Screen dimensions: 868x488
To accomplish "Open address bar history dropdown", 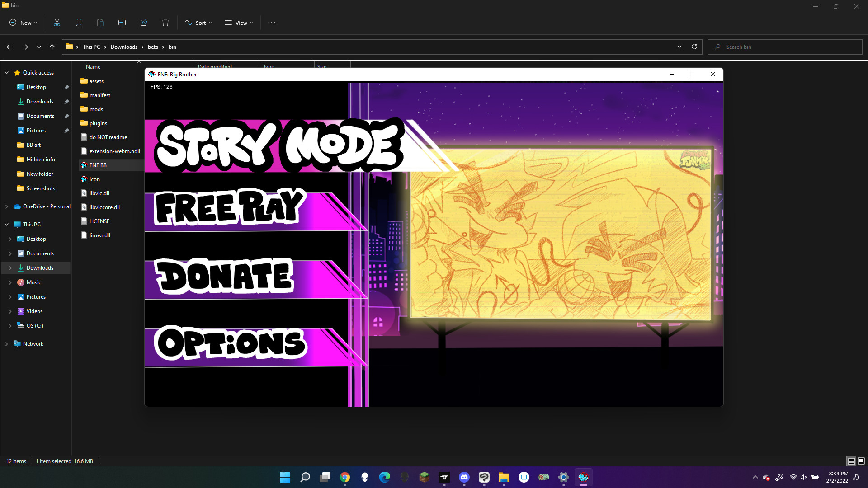I will click(679, 47).
